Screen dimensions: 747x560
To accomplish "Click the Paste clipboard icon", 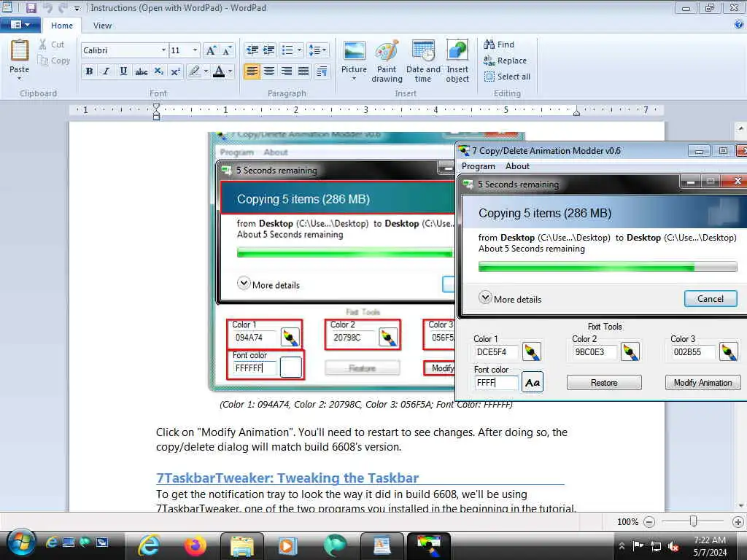I will (20, 50).
